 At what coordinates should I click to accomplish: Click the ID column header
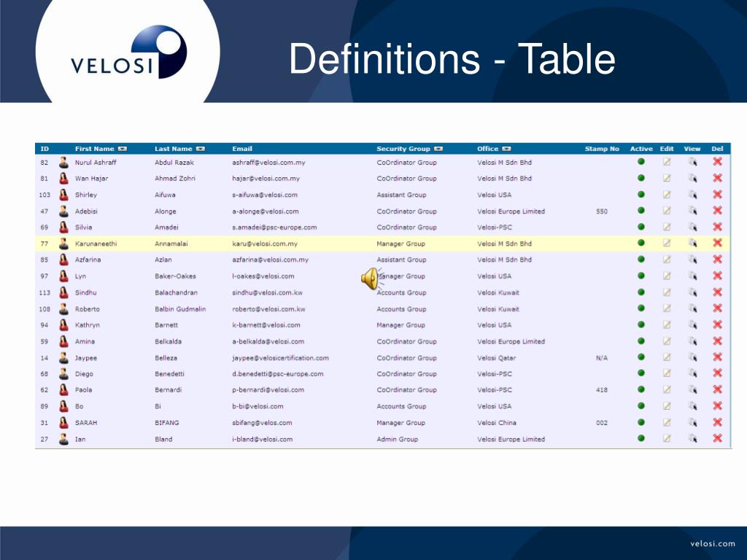click(x=44, y=149)
